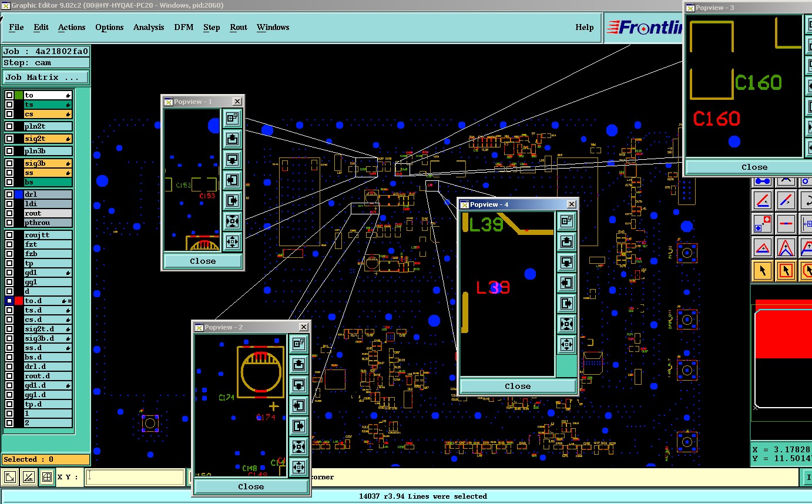The height and width of the screenshot is (504, 812).
Task: Open the Windows menu
Action: pos(273,27)
